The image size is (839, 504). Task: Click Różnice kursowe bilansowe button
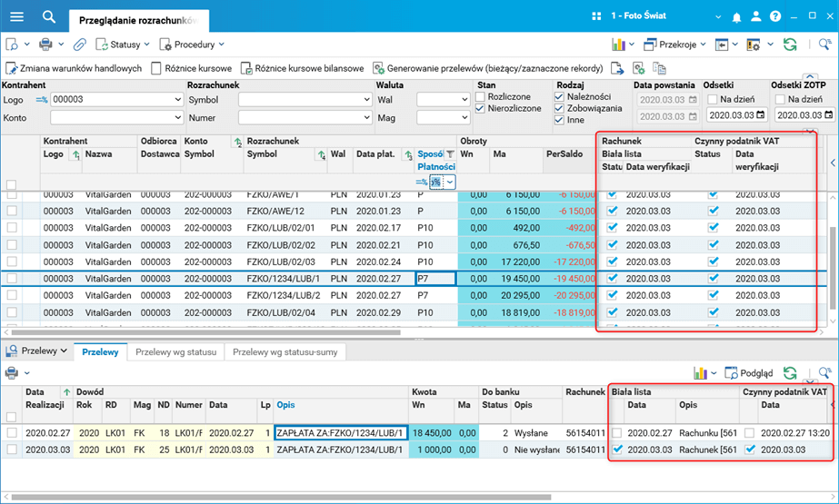point(303,68)
